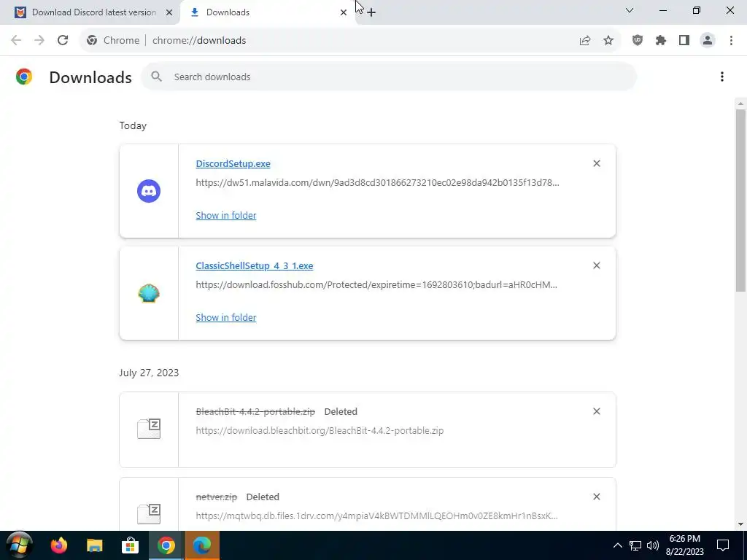Click the search magnifier icon in downloads
Viewport: 747px width, 560px height.
(x=156, y=77)
